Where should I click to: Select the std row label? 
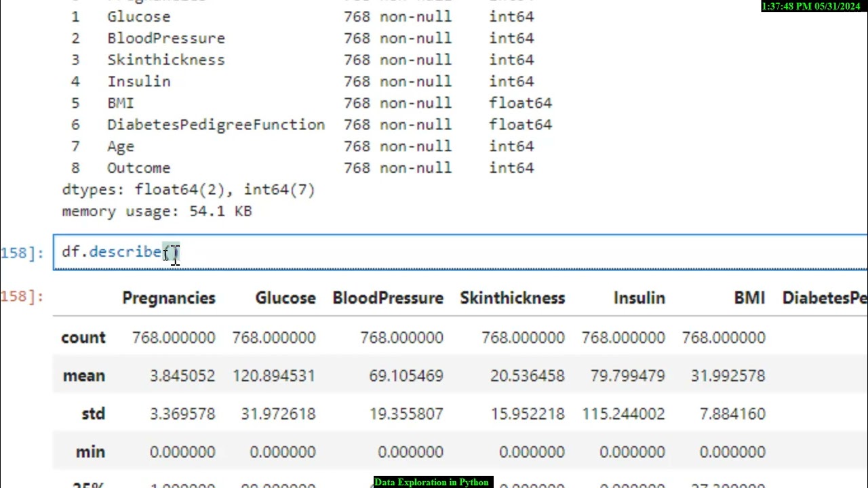(x=93, y=413)
